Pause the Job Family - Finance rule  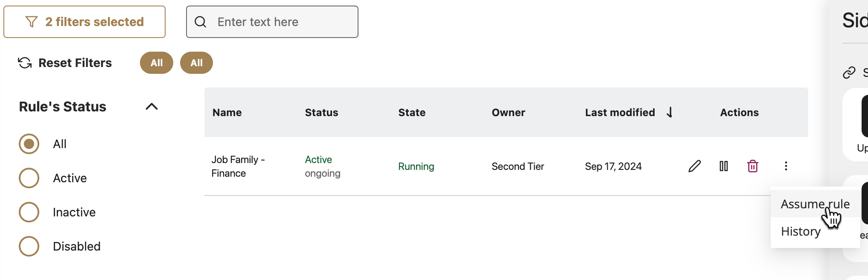pyautogui.click(x=724, y=166)
